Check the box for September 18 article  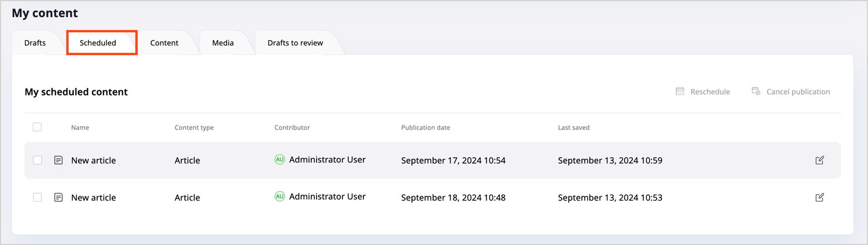click(x=37, y=198)
